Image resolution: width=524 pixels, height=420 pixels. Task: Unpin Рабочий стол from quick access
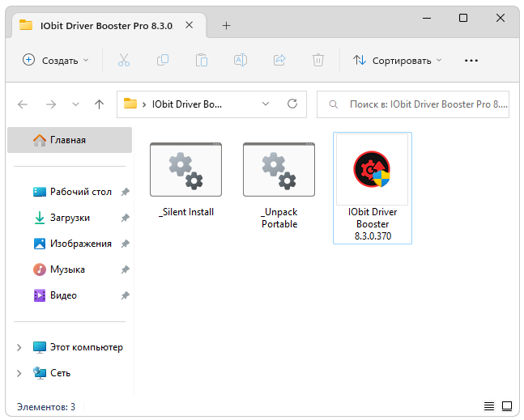pyautogui.click(x=125, y=192)
